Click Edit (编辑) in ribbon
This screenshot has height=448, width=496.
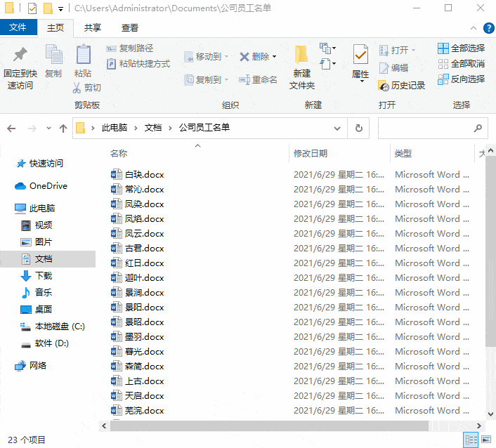click(394, 67)
